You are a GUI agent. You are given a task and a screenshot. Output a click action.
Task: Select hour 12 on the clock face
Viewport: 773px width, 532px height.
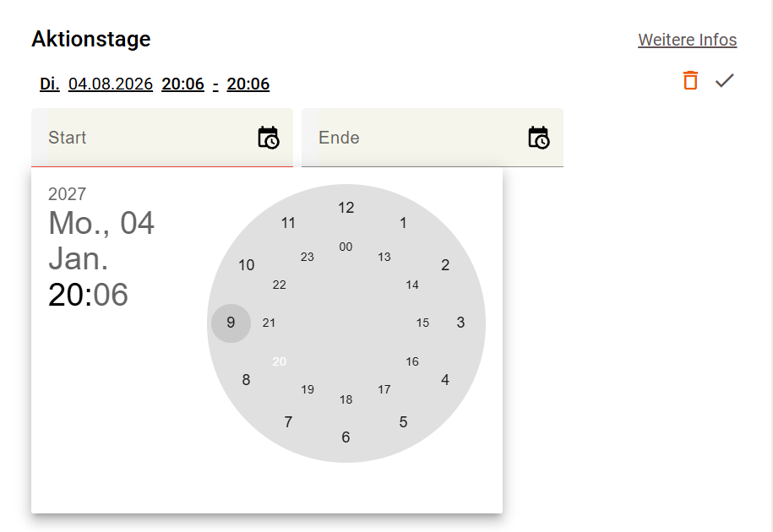point(346,208)
